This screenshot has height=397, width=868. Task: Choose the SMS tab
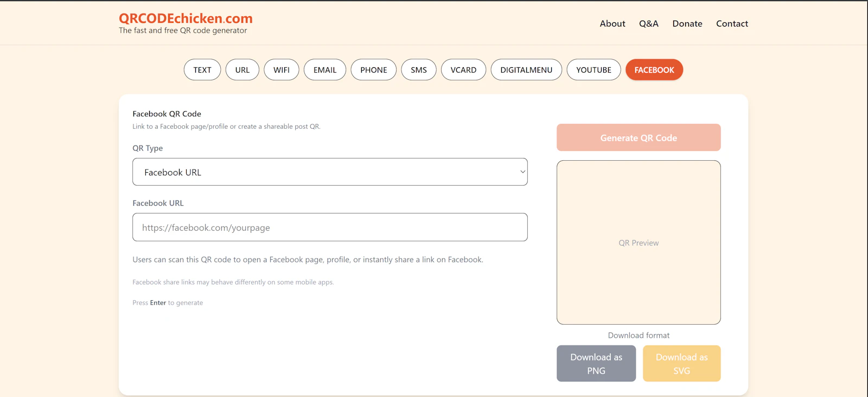(419, 70)
